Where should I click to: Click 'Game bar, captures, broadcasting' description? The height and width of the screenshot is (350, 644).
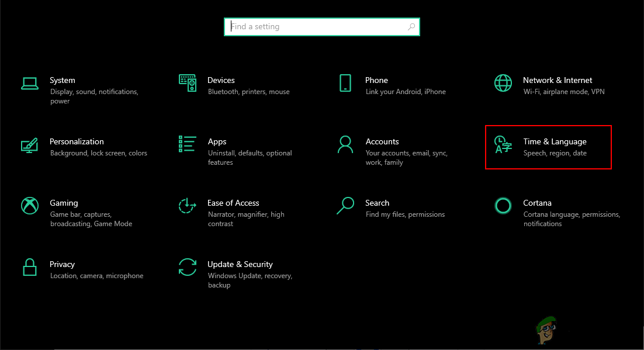91,219
